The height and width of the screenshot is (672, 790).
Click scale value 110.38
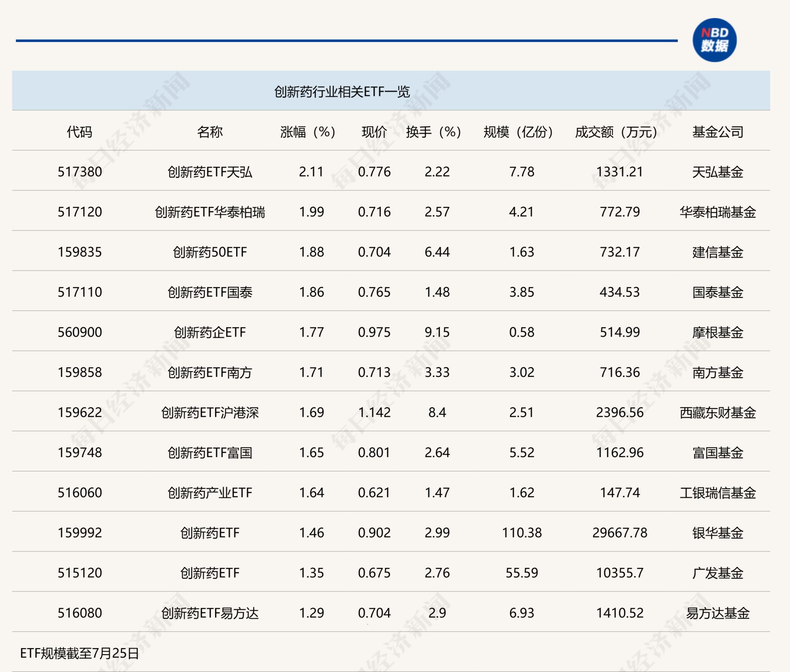[x=521, y=532]
